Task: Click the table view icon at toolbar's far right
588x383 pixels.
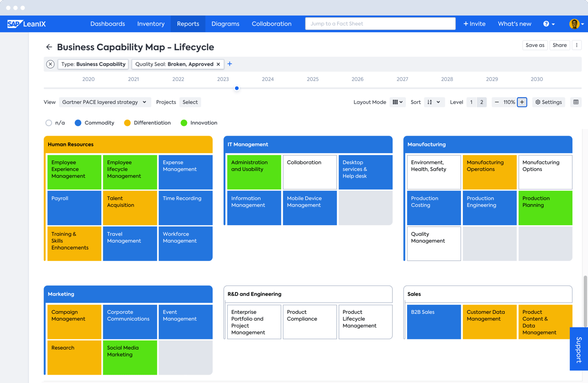Action: click(x=576, y=102)
